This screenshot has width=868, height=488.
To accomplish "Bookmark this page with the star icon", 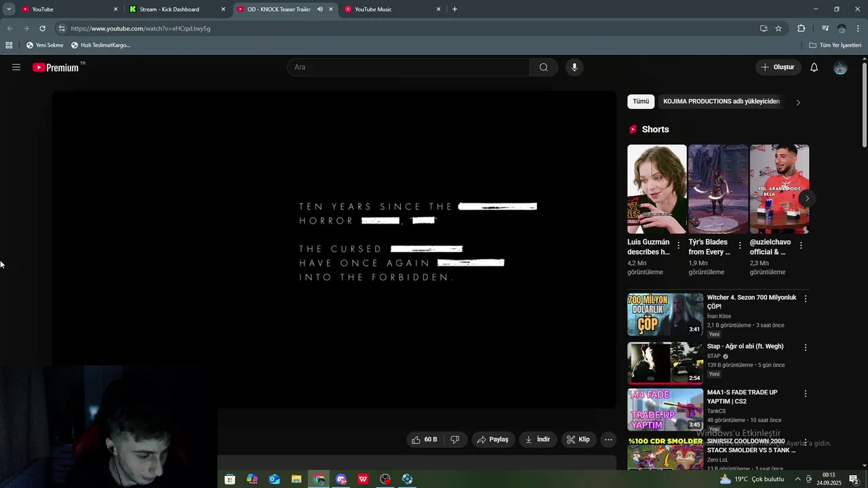I will pos(778,28).
